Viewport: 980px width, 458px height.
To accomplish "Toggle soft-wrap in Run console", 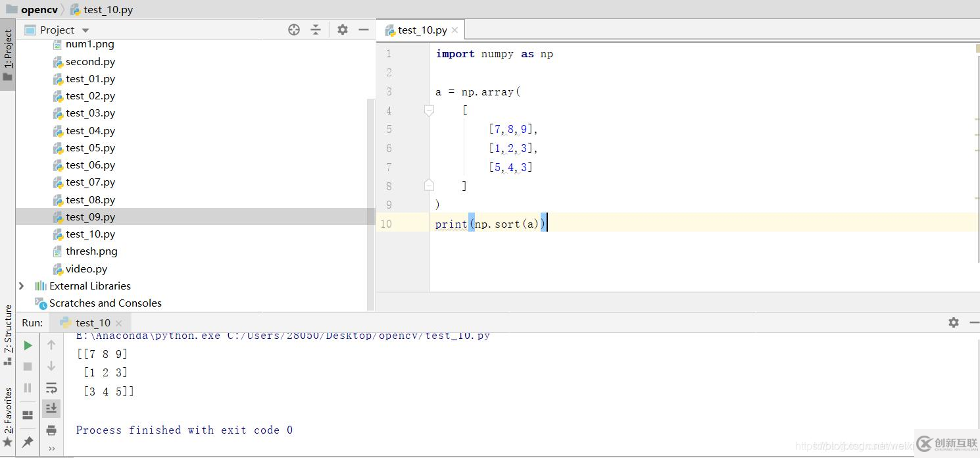I will [x=51, y=388].
